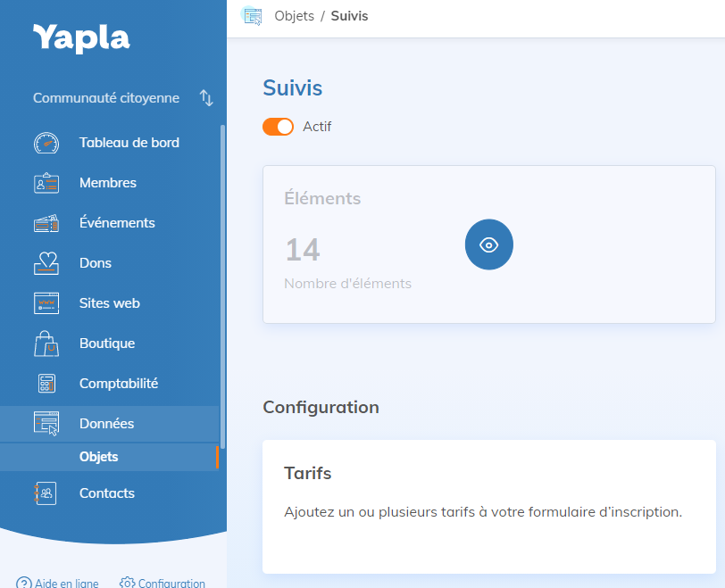Open the Aide en ligne link
The width and height of the screenshot is (725, 588).
pos(58,584)
